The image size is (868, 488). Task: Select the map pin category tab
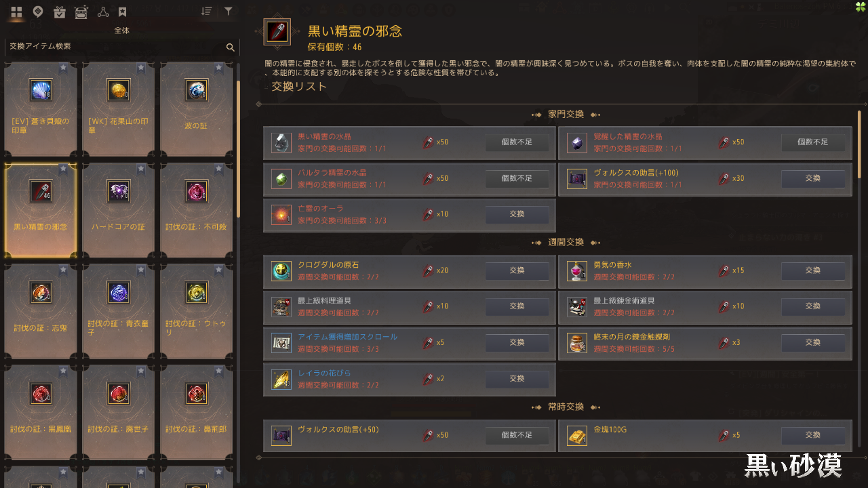pyautogui.click(x=38, y=12)
